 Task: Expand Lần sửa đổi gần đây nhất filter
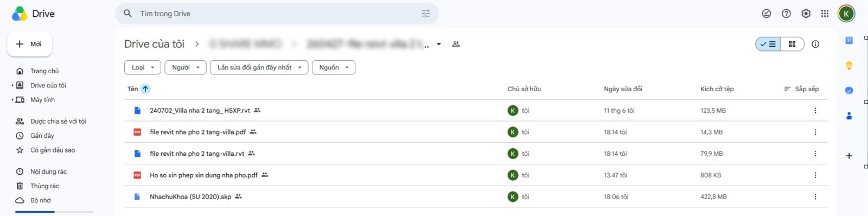point(259,67)
